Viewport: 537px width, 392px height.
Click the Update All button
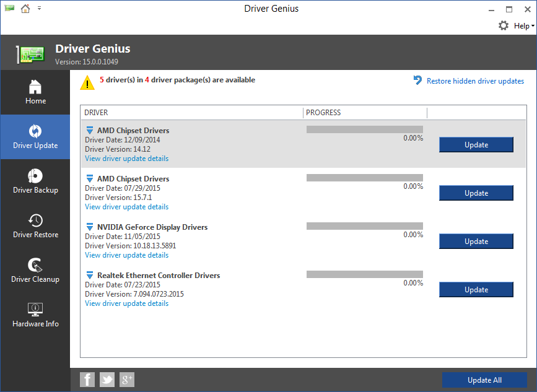point(484,380)
